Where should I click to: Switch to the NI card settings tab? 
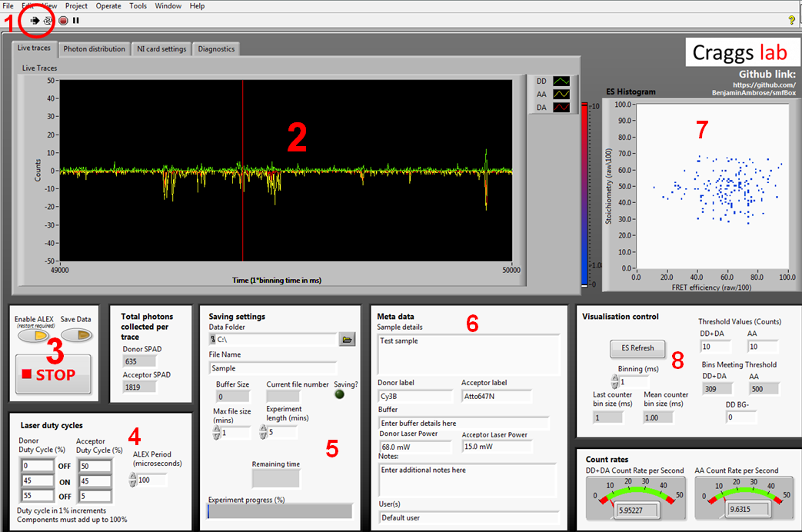pyautogui.click(x=161, y=49)
